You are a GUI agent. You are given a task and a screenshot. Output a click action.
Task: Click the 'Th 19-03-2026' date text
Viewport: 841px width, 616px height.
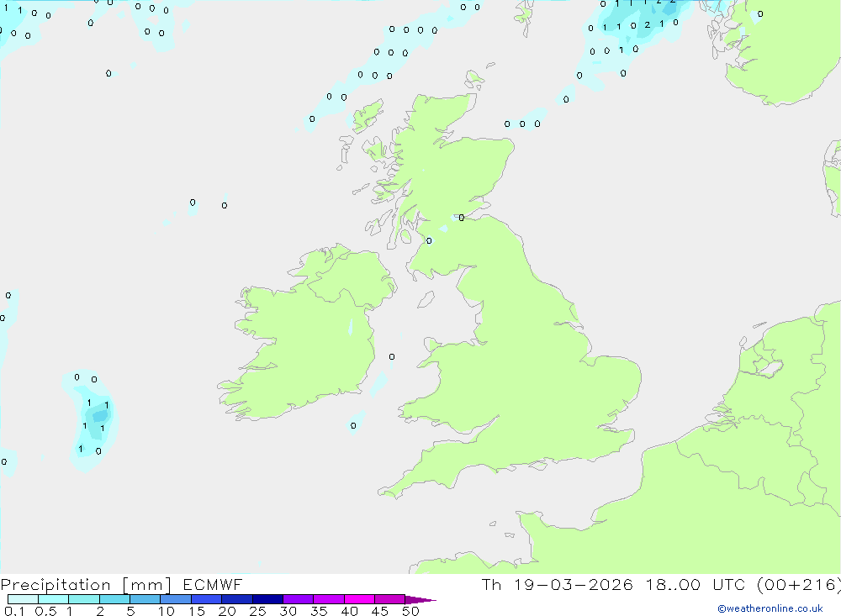pos(557,584)
